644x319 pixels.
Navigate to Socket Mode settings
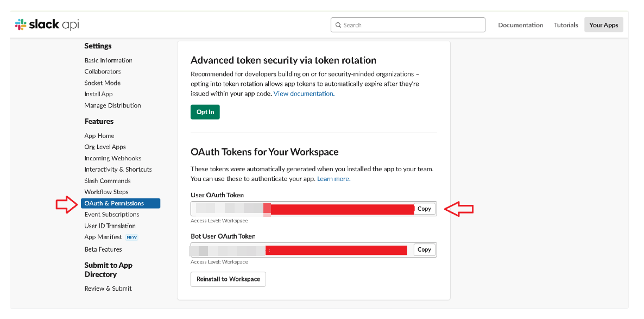pyautogui.click(x=102, y=83)
